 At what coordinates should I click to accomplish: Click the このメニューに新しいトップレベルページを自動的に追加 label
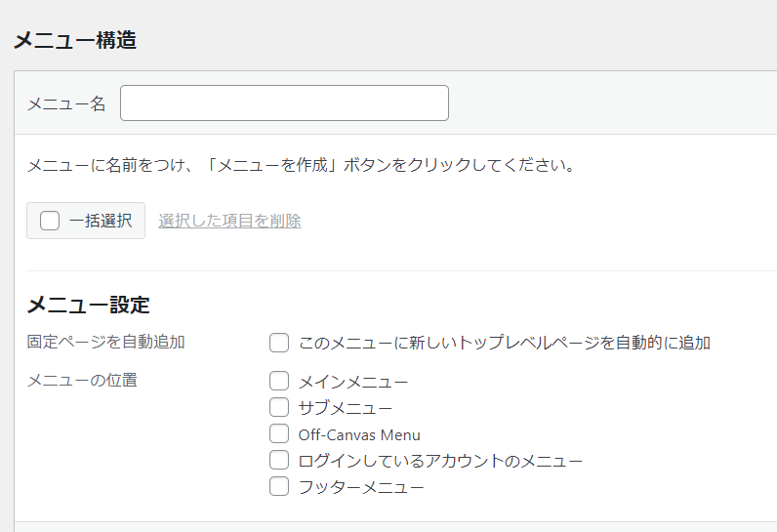tap(505, 343)
